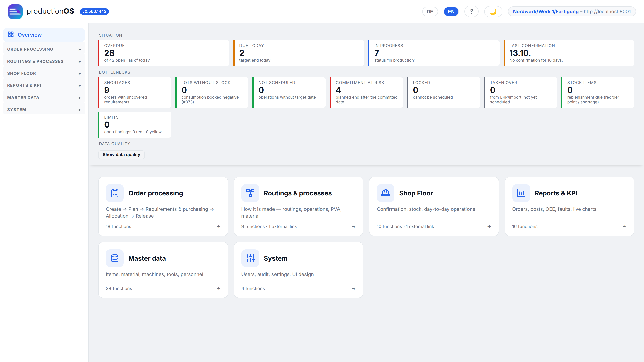Open the Commitment at risk bottleneck card
The height and width of the screenshot is (362, 644).
click(366, 93)
